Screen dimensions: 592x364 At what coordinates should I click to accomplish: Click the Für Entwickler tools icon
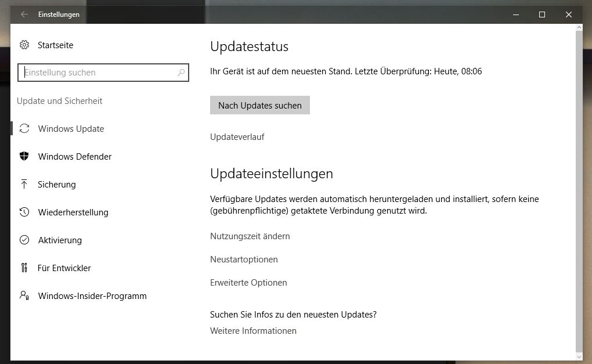(x=24, y=268)
